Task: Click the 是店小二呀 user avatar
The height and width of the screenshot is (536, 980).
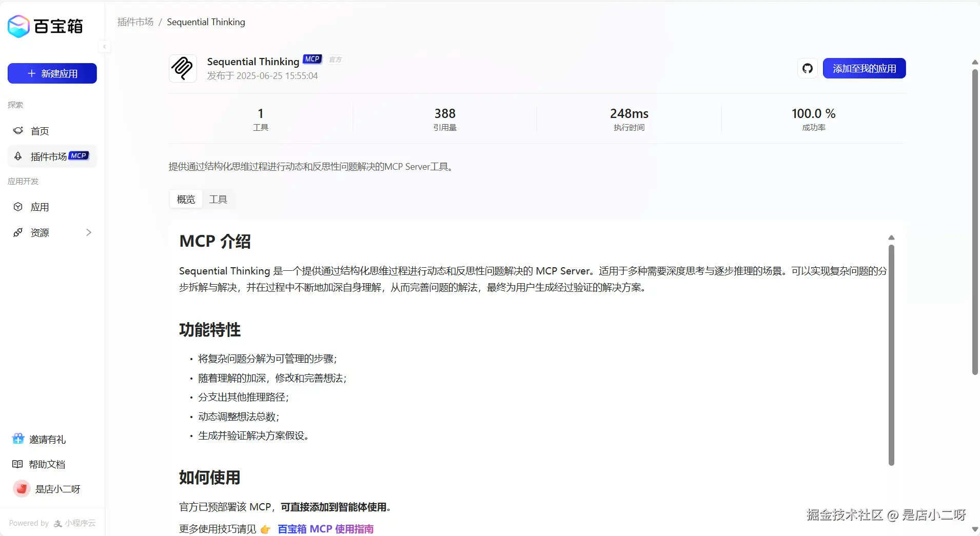Action: (22, 489)
